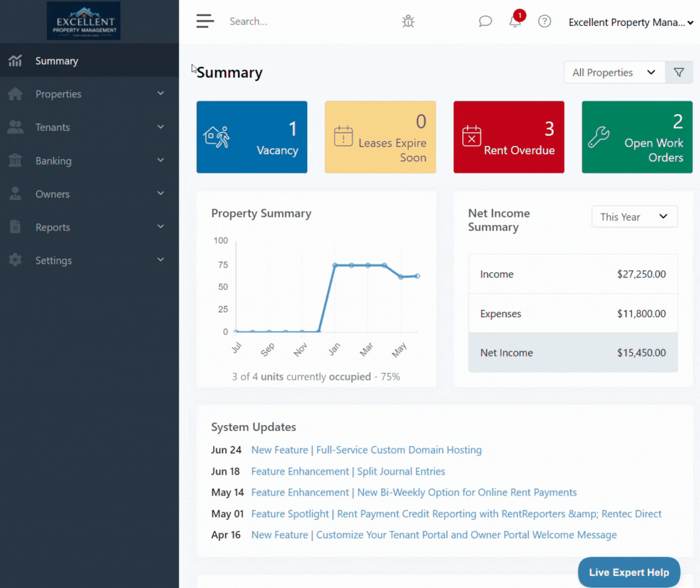This screenshot has height=588, width=700.
Task: Open the notifications bell
Action: 515,21
